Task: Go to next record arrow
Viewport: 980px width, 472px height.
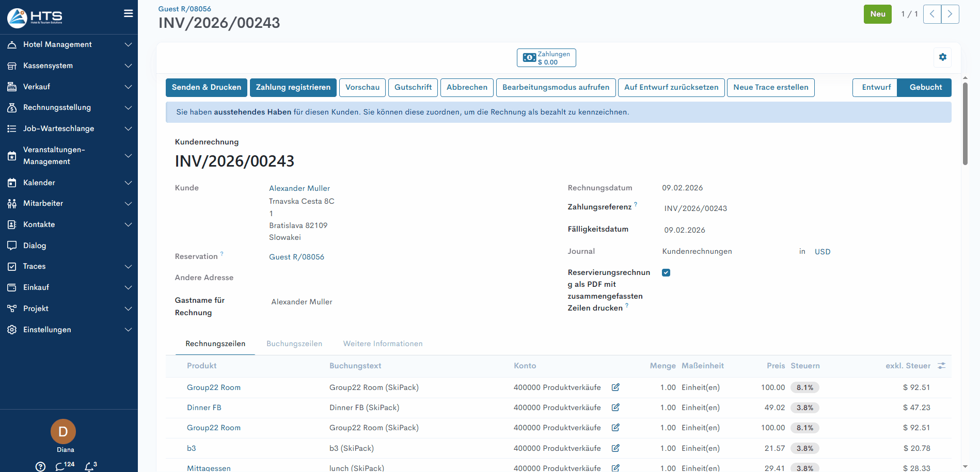Action: 950,14
